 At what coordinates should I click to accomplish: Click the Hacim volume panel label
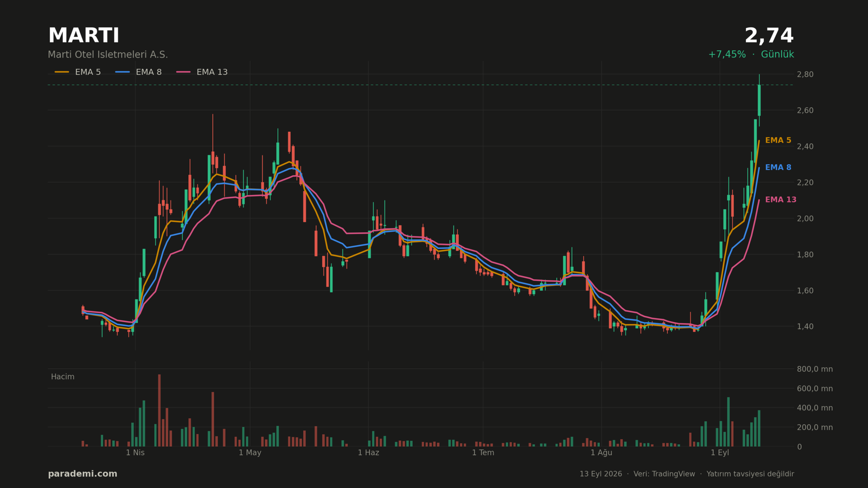point(62,377)
